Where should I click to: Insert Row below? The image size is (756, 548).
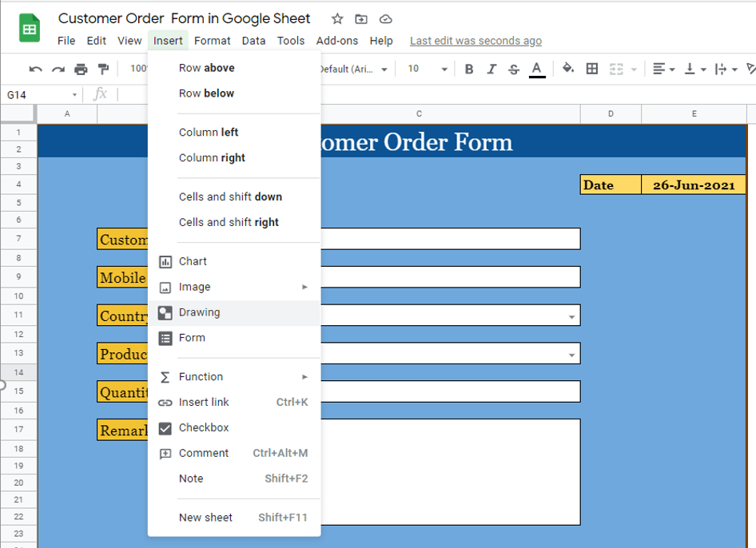click(x=234, y=93)
